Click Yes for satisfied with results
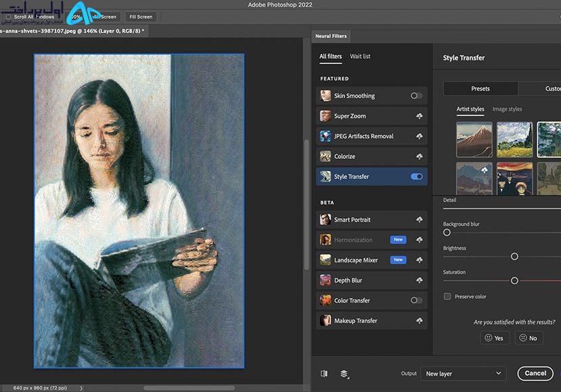Screen dimensions: 561x392 pos(495,338)
